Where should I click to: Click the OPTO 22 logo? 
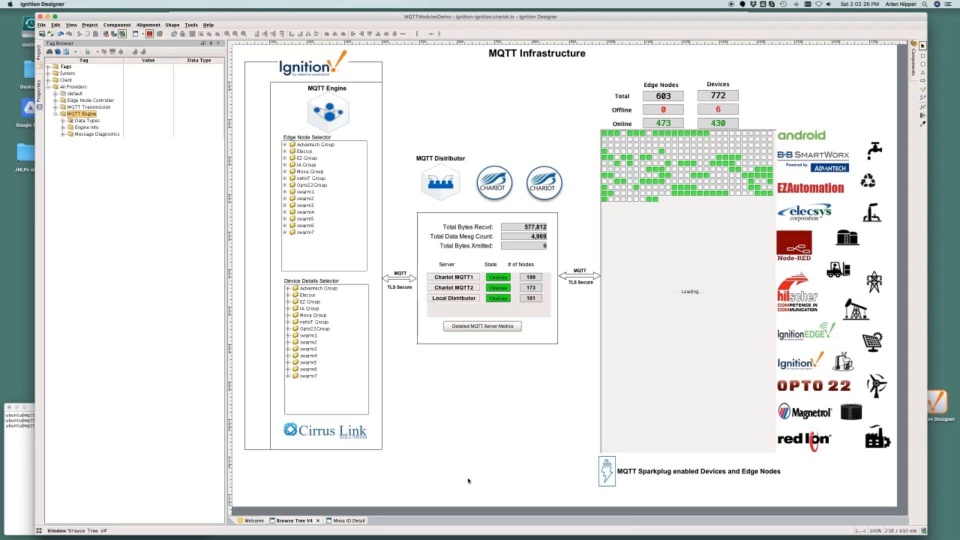click(x=814, y=386)
